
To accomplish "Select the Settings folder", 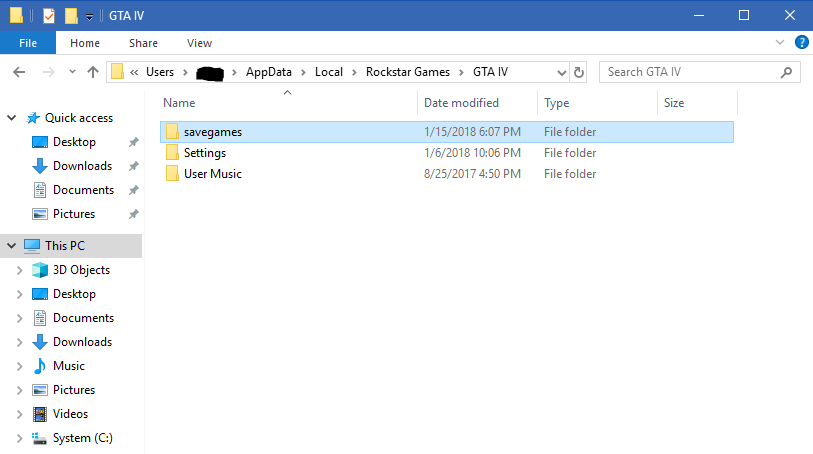I will click(x=447, y=153).
